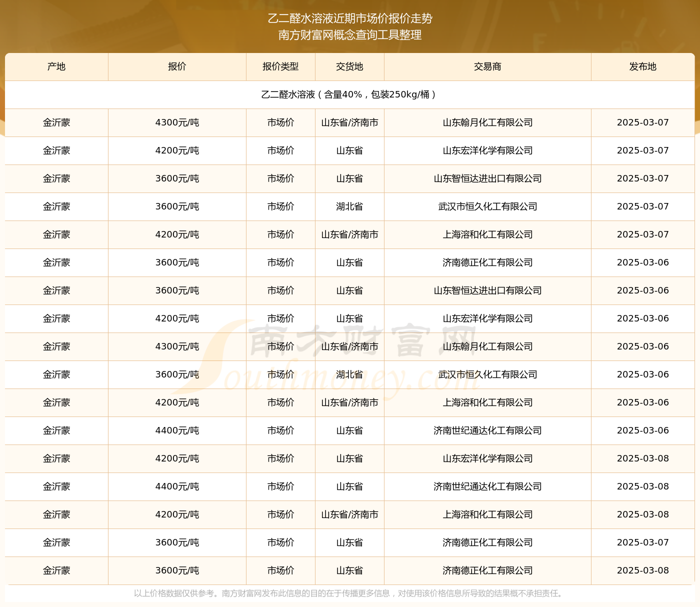700x607 pixels.
Task: Select the 交易商 column header
Action: [x=487, y=66]
